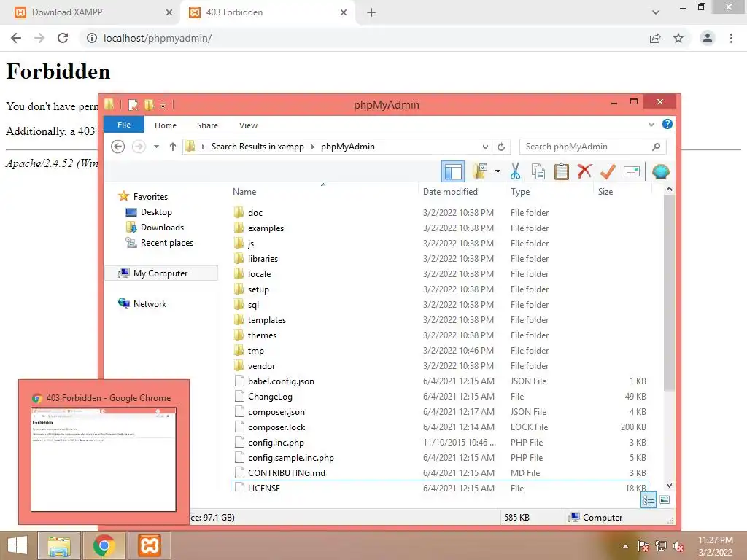747x560 pixels.
Task: Select My Computer in navigation pane
Action: pos(160,273)
